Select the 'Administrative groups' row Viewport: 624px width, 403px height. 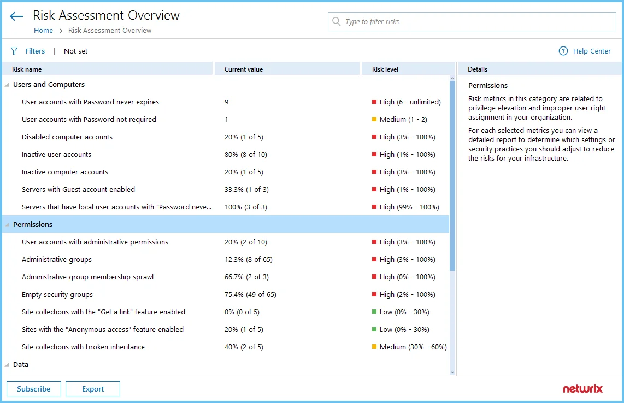tap(226, 259)
